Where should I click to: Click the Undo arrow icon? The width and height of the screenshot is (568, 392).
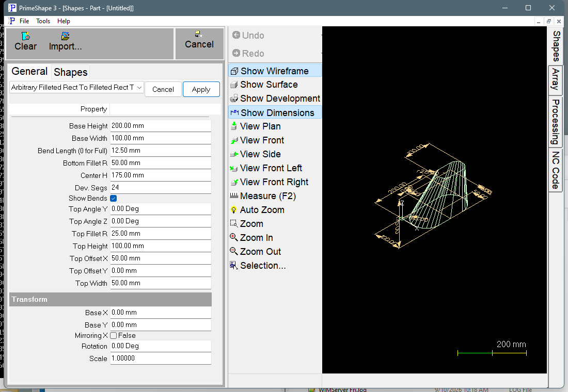click(236, 35)
